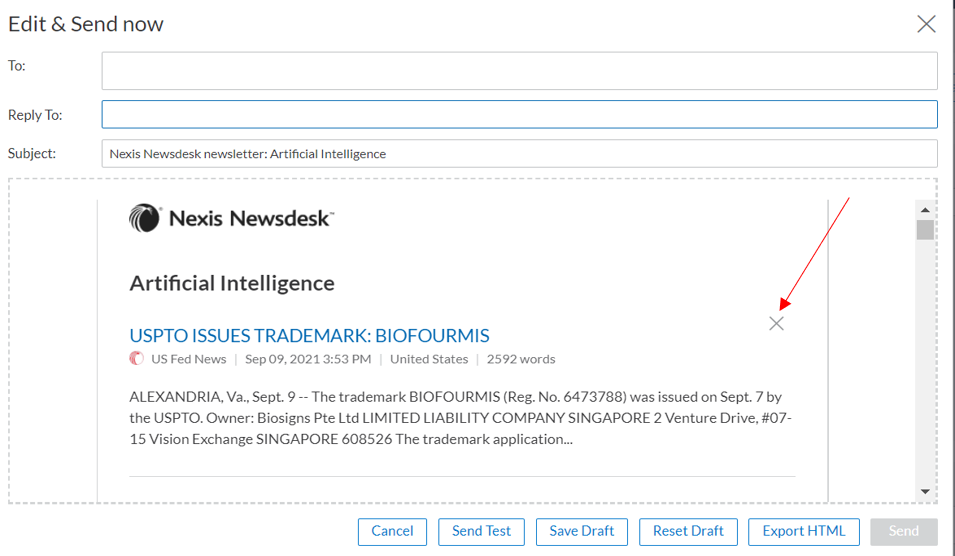The height and width of the screenshot is (556, 955).
Task: Select the Artificial Intelligence newsletter heading
Action: 232,283
